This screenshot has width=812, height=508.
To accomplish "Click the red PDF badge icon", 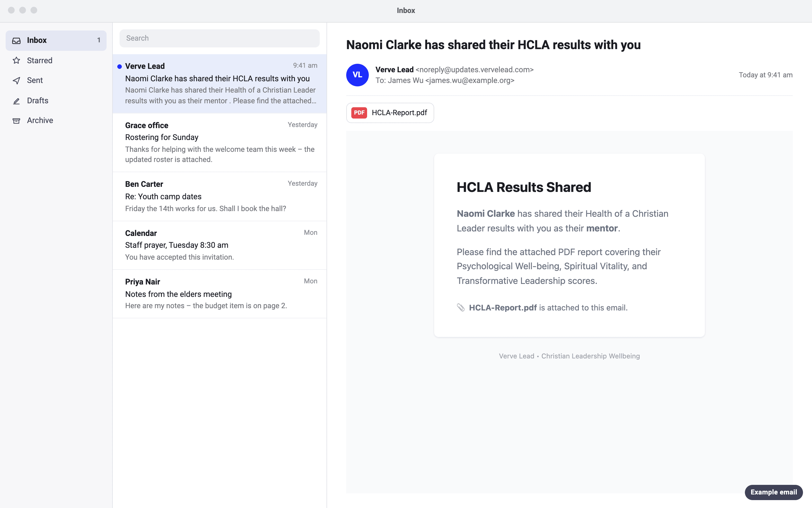I will tap(359, 113).
